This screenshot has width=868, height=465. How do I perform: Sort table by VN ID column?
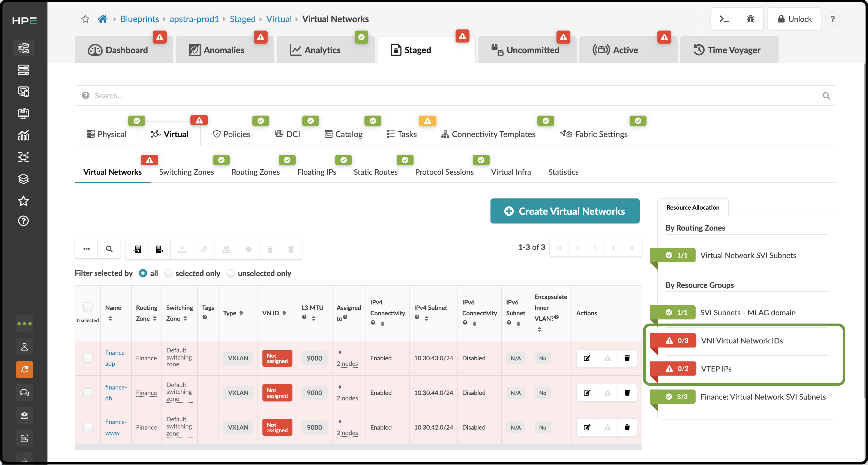[x=284, y=313]
